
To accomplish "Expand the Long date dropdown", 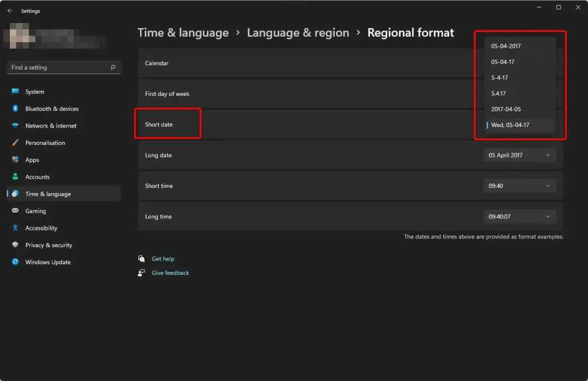I will (520, 155).
